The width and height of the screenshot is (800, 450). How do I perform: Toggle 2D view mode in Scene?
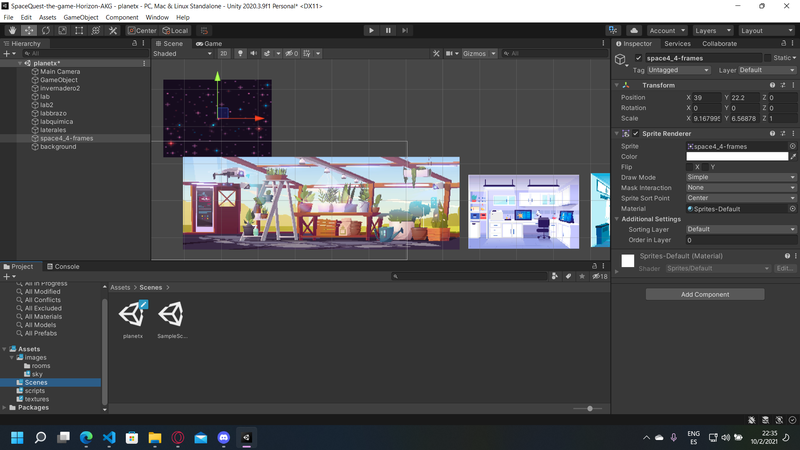224,53
